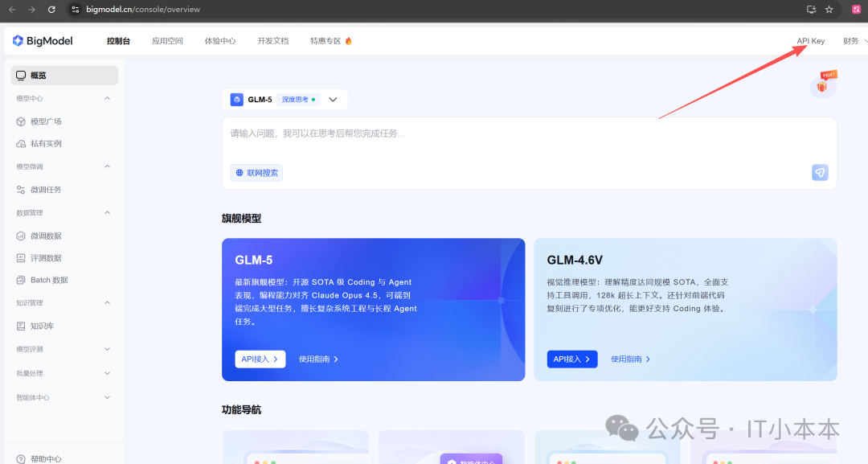Open the API Key page
The width and height of the screenshot is (868, 464).
(x=810, y=41)
